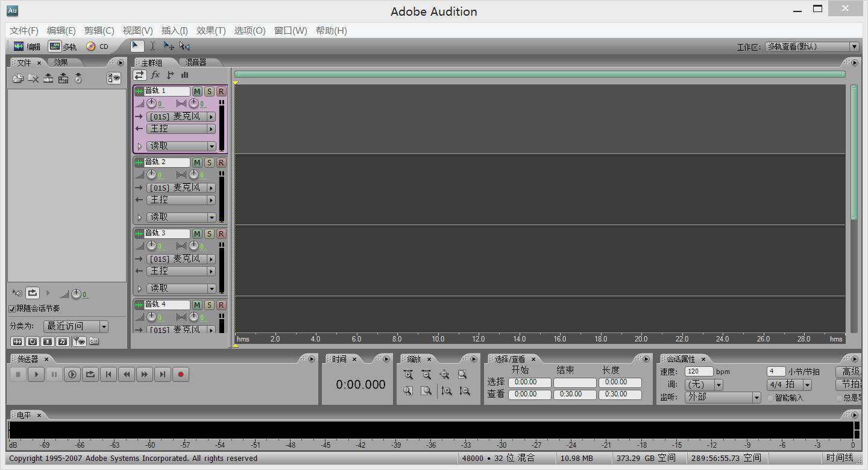868x470 pixels.
Task: Select the Scrub tool
Action: pyautogui.click(x=184, y=46)
